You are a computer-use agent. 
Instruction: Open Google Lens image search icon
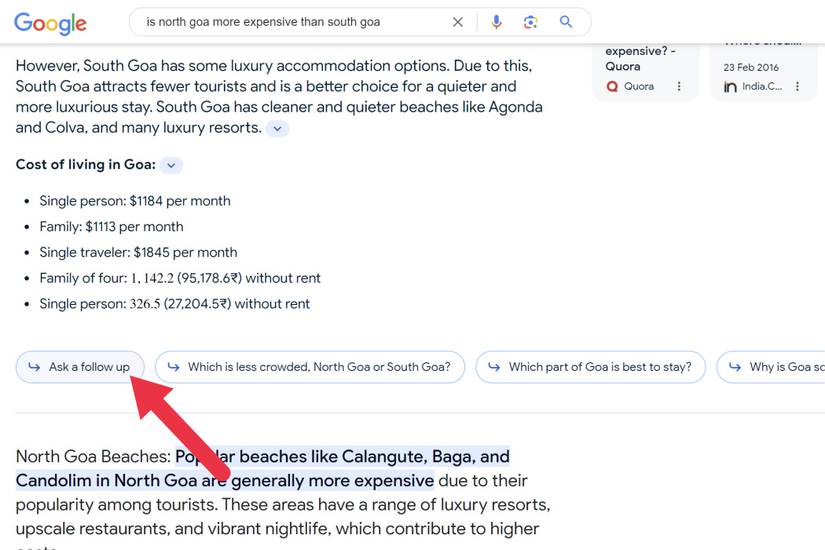pos(530,22)
